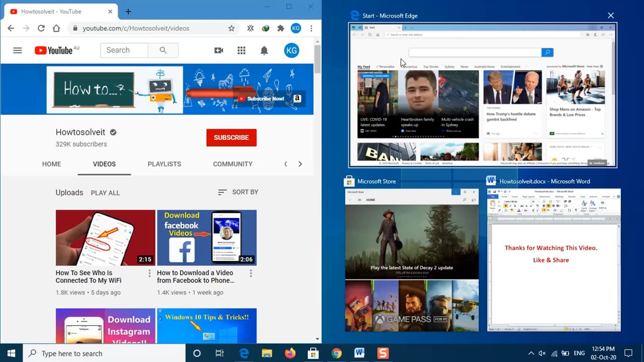This screenshot has width=644, height=362.
Task: Open the WiFi connected video thumbnail
Action: pos(106,238)
